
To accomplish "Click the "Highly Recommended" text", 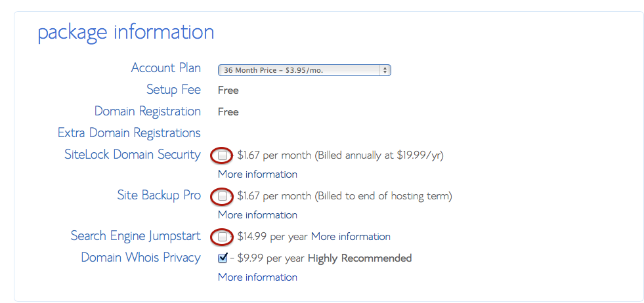I will [x=360, y=258].
